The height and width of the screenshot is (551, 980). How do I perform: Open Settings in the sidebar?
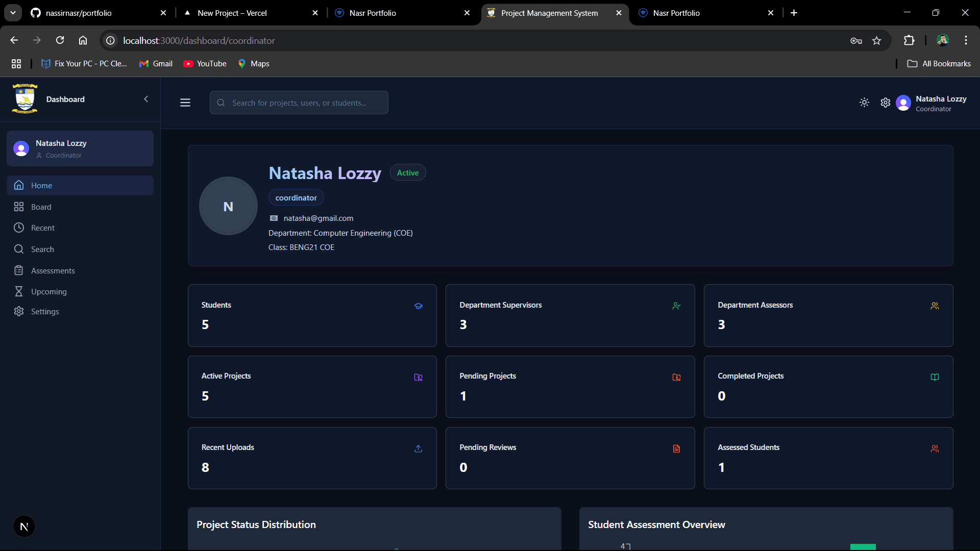(44, 312)
